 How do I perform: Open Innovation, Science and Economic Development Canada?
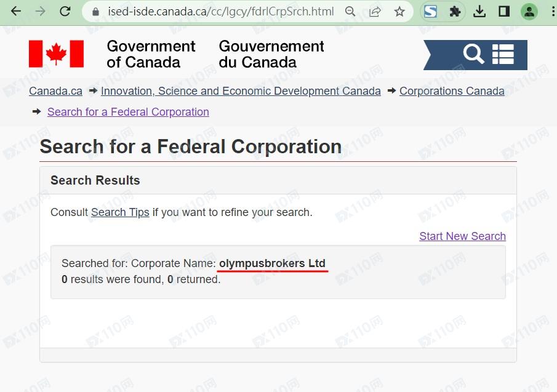pyautogui.click(x=241, y=91)
